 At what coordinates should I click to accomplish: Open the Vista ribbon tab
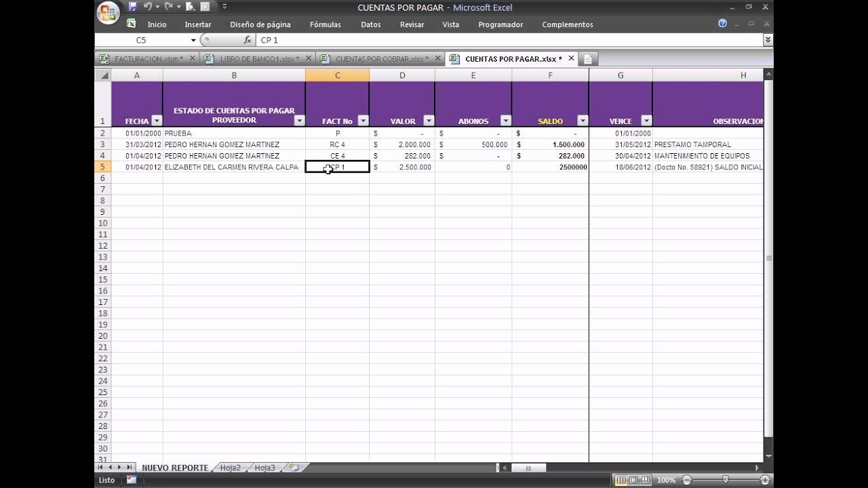pos(451,24)
